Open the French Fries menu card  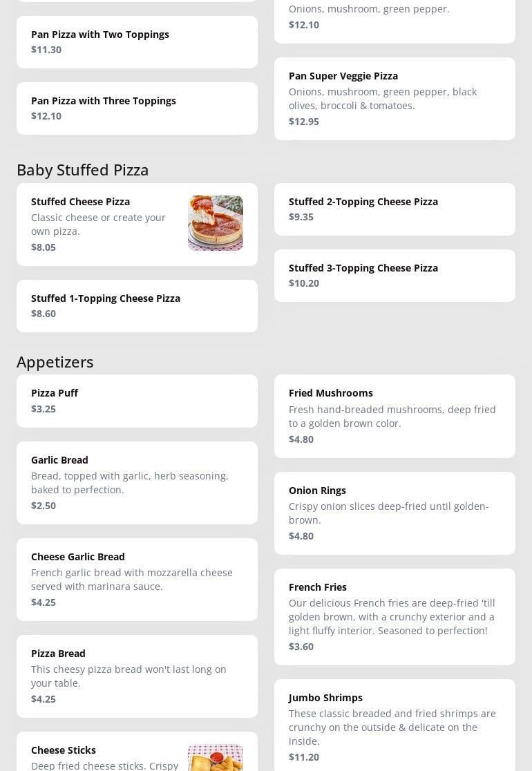coord(395,617)
